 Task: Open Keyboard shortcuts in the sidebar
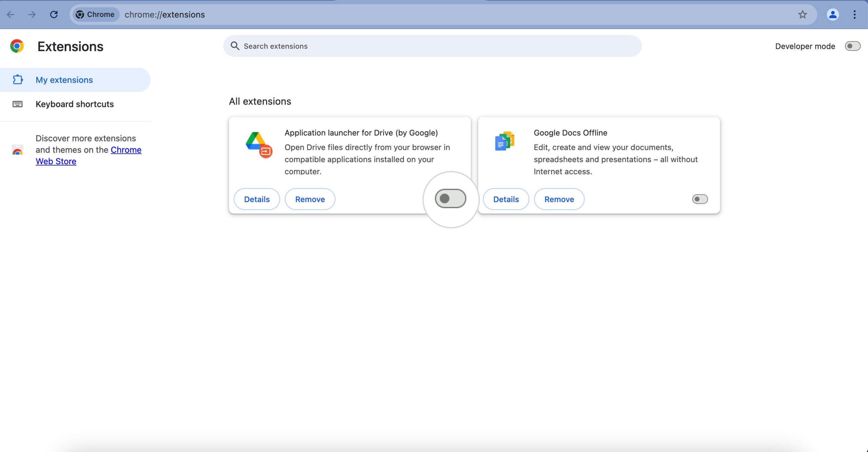click(x=75, y=104)
